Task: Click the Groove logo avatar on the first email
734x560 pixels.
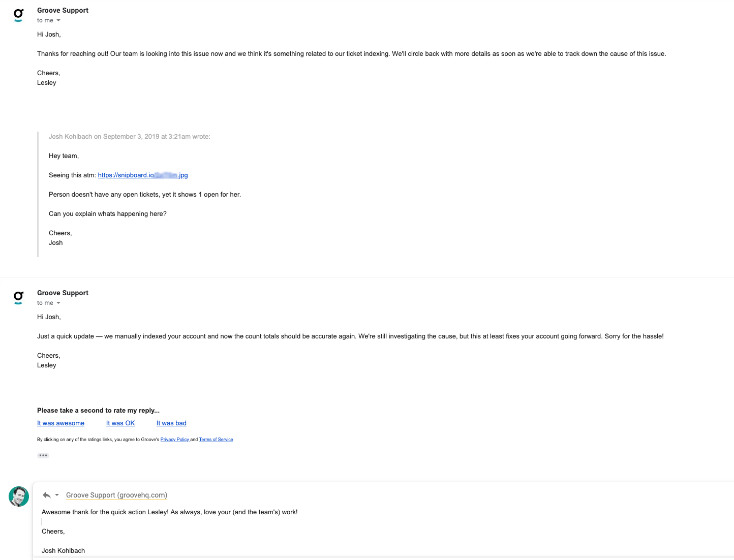Action: click(x=18, y=15)
